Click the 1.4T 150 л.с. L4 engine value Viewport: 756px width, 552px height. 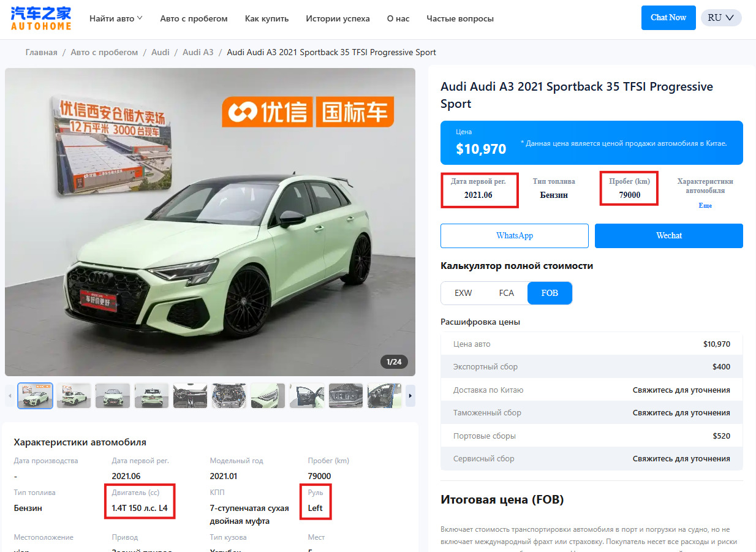pos(140,508)
